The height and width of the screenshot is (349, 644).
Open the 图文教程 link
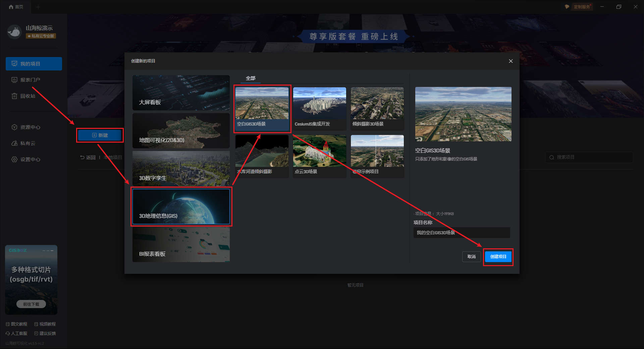[17, 324]
